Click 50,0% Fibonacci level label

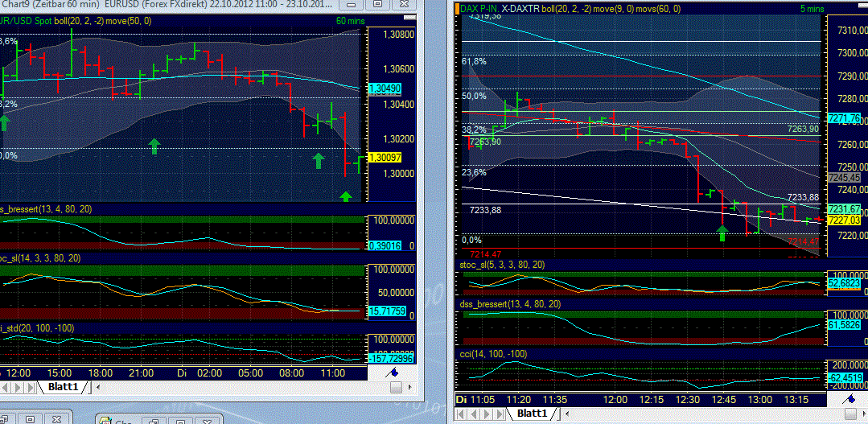coord(474,96)
